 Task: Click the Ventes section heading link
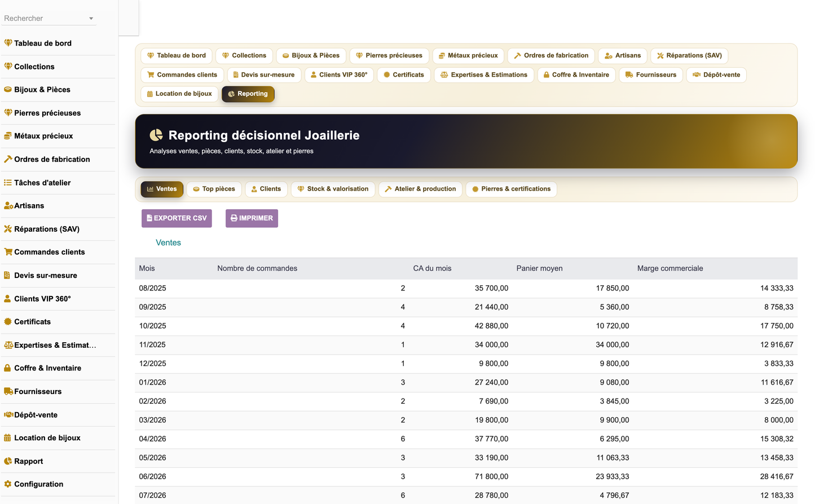point(168,243)
